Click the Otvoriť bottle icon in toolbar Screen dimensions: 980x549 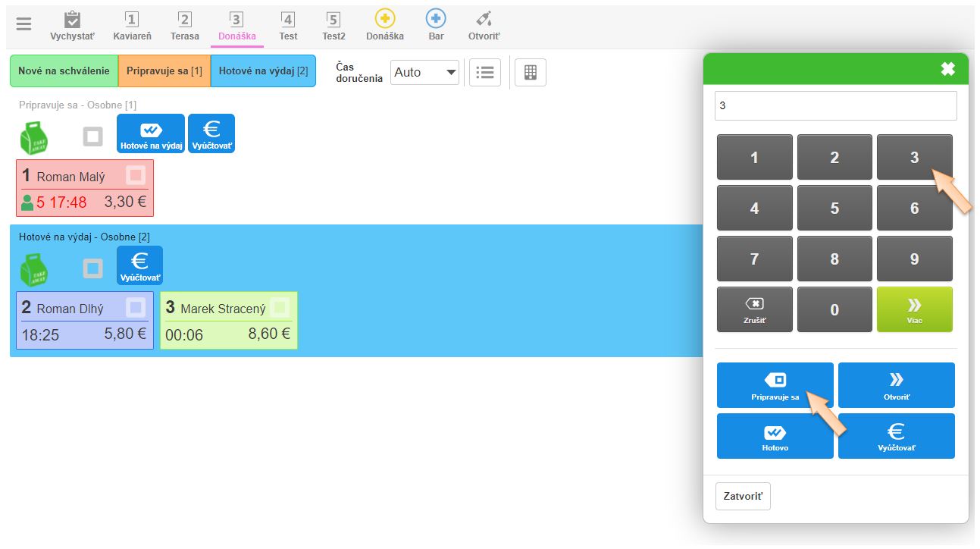(x=483, y=20)
